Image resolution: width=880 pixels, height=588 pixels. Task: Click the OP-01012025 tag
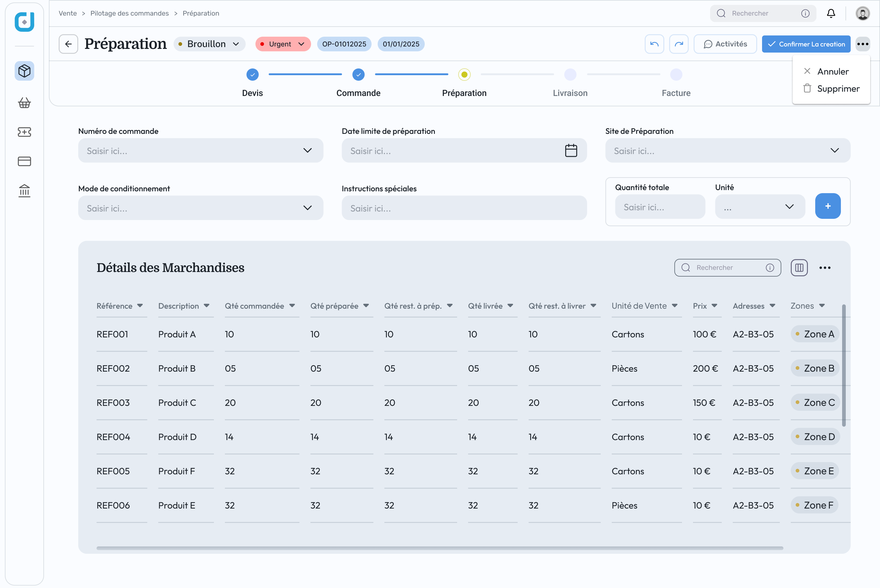tap(344, 44)
